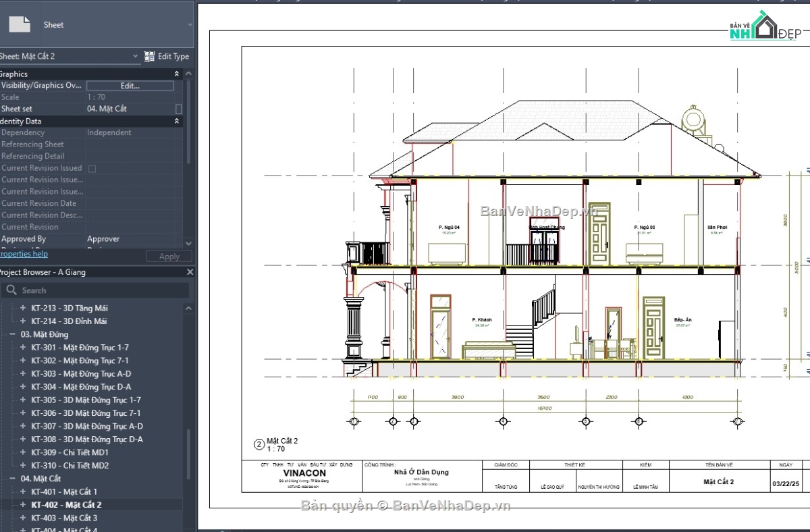Open the Sheet type selector dropdown arrow
The image size is (810, 532).
(x=190, y=25)
